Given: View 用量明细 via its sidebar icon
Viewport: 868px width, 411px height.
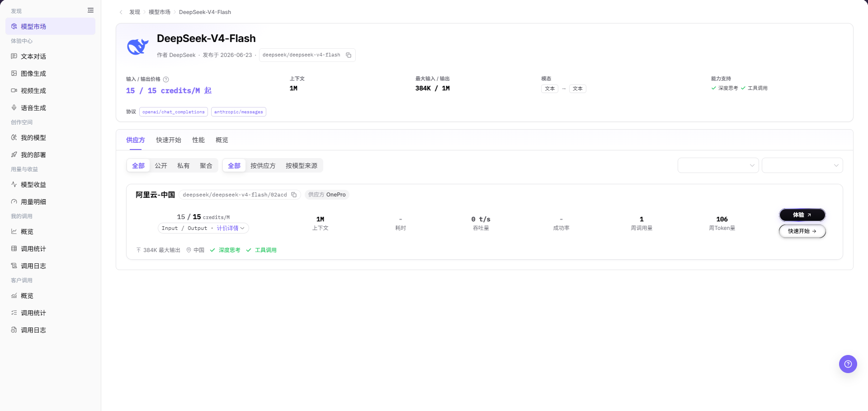Looking at the screenshot, I should (x=14, y=202).
